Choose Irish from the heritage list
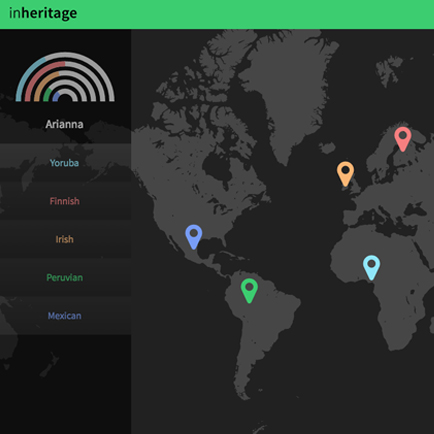 (65, 239)
